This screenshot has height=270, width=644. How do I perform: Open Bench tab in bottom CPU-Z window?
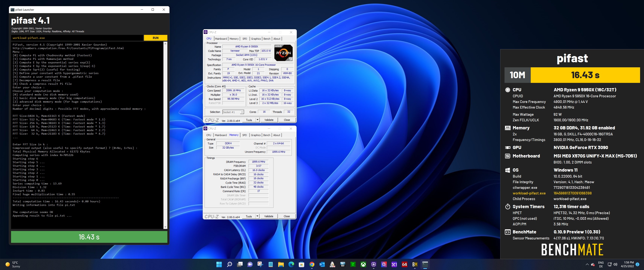point(267,135)
